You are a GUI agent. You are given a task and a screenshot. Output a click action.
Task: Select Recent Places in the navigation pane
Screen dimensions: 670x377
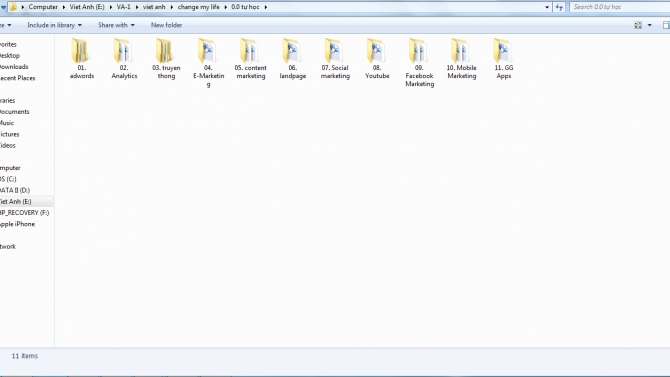[x=17, y=78]
